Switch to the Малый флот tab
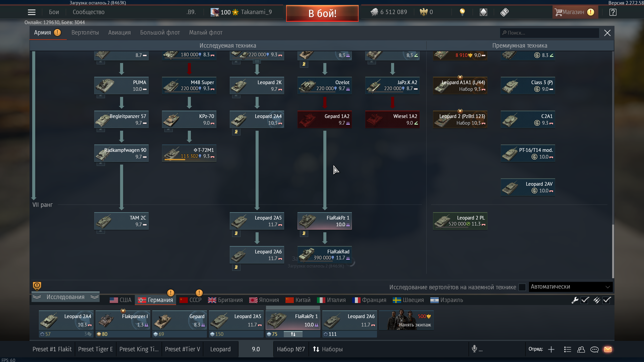 point(206,33)
